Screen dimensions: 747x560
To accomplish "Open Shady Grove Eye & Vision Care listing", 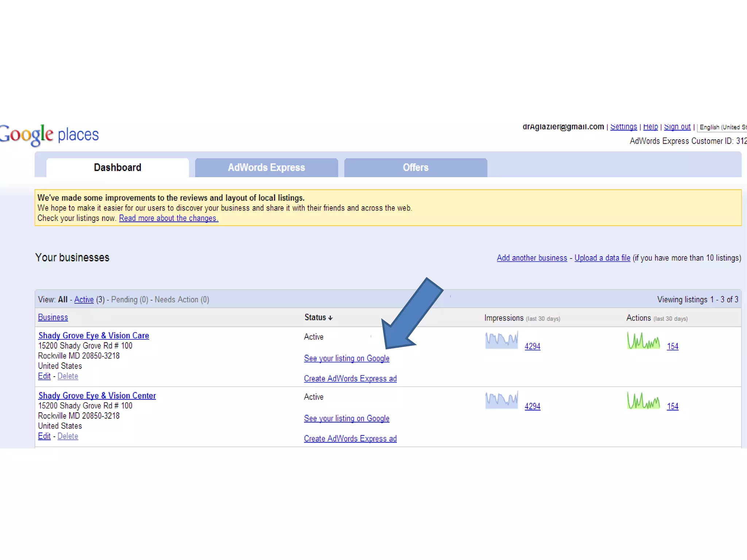I will (94, 335).
